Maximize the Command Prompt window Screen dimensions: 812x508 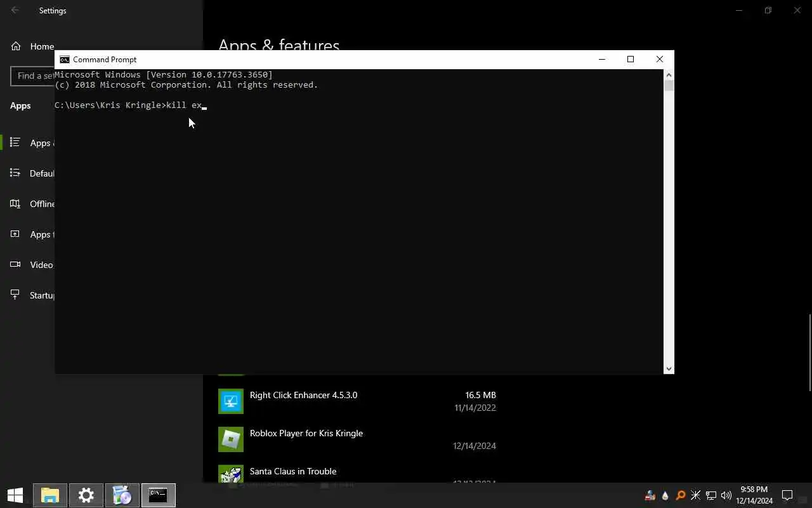pyautogui.click(x=631, y=59)
